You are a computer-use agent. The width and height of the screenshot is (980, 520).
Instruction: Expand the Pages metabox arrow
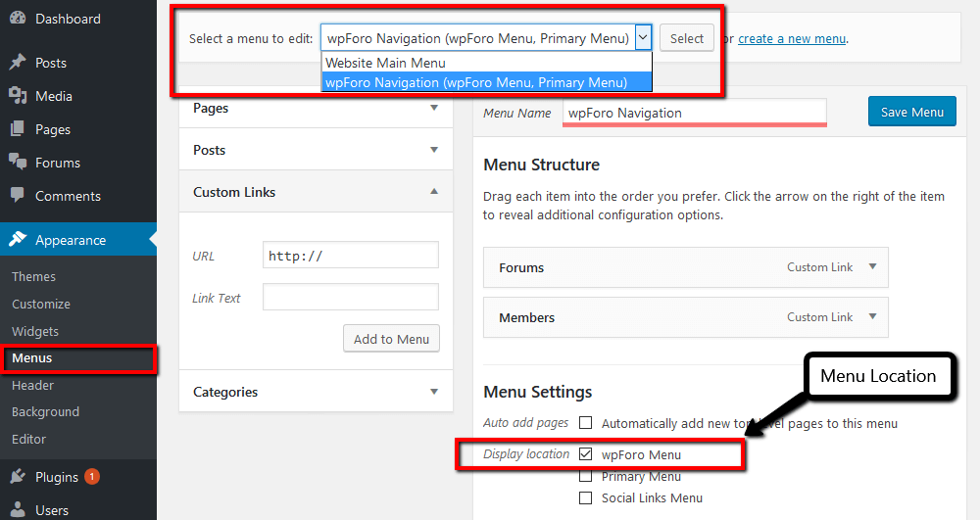(x=434, y=108)
